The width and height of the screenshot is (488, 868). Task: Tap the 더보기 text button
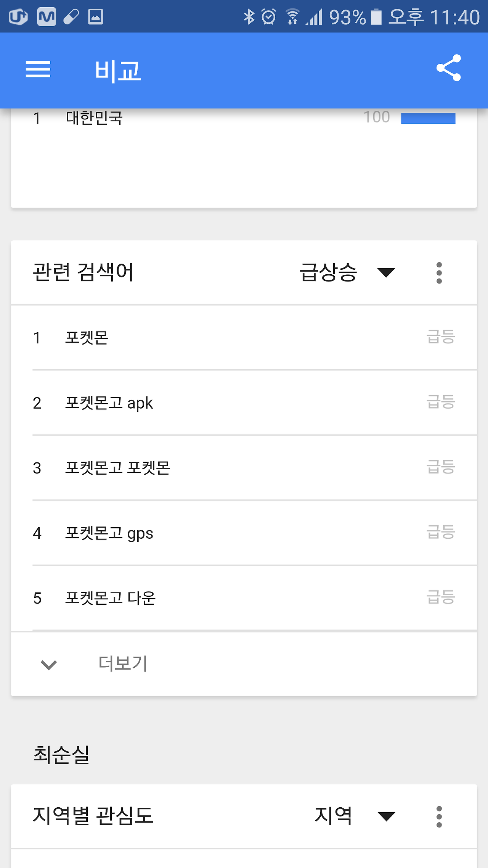tap(123, 664)
